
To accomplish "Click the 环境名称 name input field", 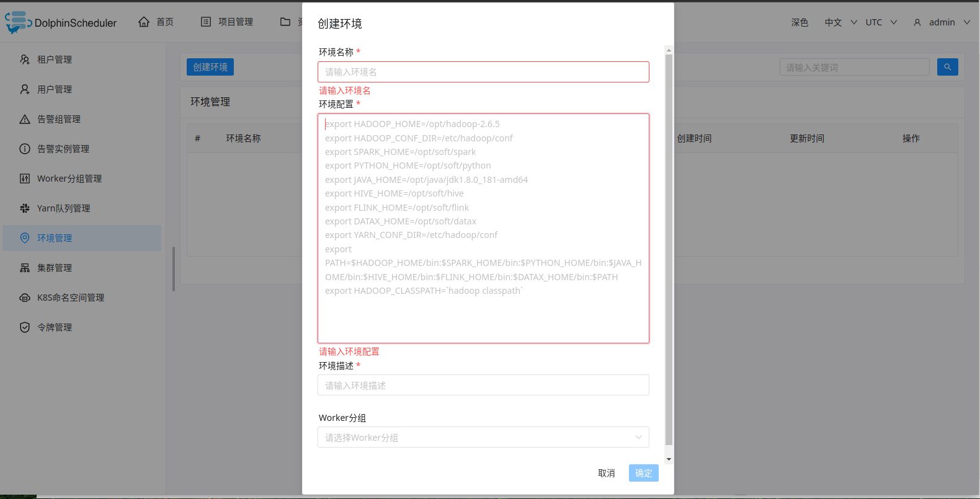I will (x=483, y=72).
